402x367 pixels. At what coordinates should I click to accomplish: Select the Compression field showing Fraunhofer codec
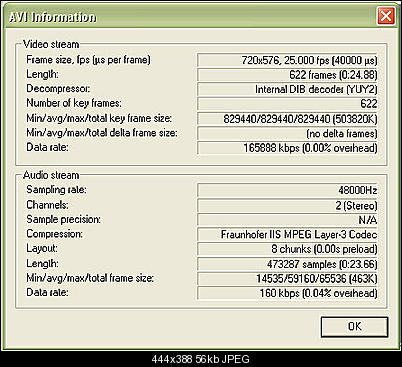(x=287, y=234)
